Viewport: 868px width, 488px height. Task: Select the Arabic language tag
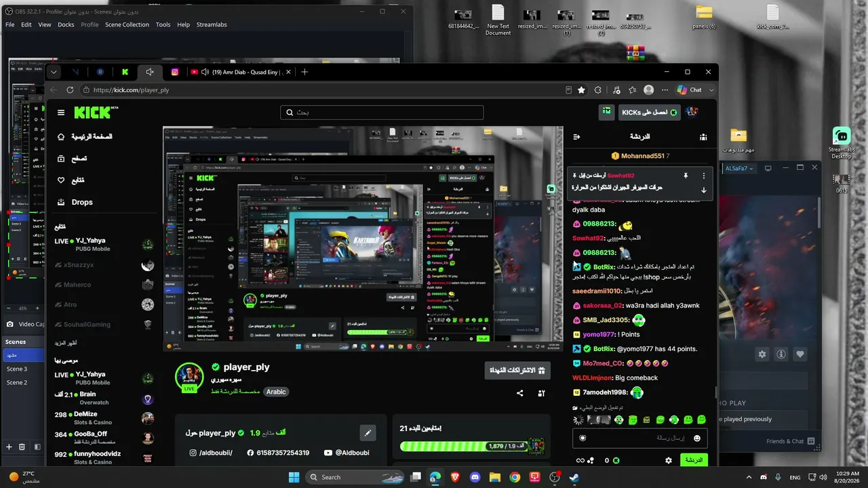click(276, 392)
